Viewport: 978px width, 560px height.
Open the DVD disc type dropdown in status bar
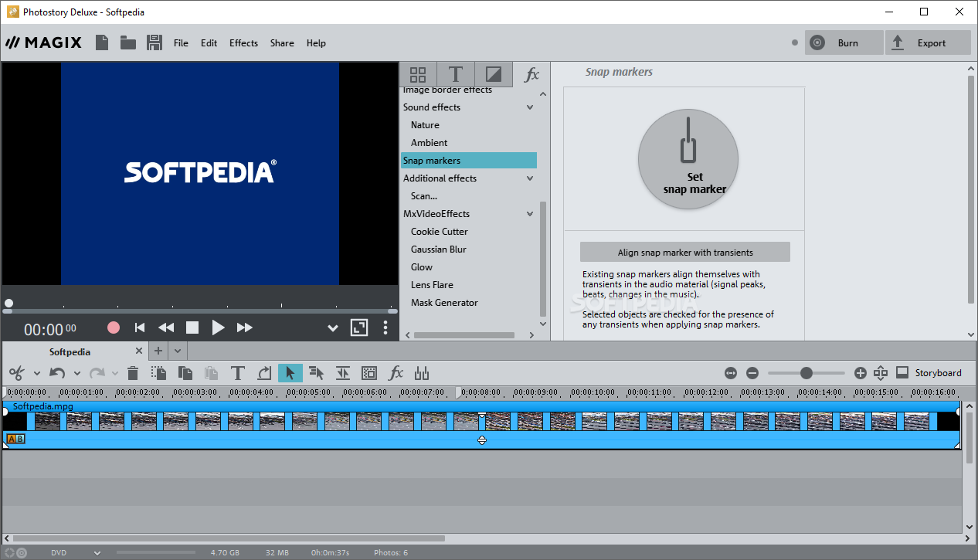97,553
